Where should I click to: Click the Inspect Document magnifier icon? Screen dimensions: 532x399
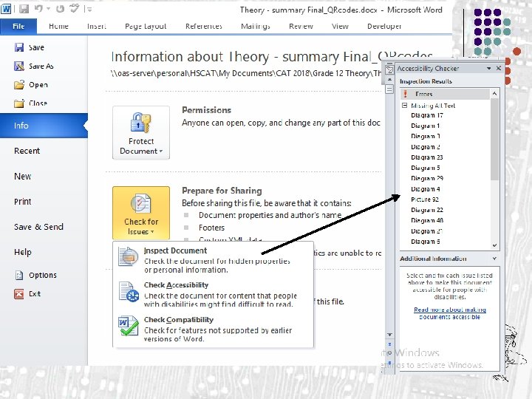[x=128, y=256]
